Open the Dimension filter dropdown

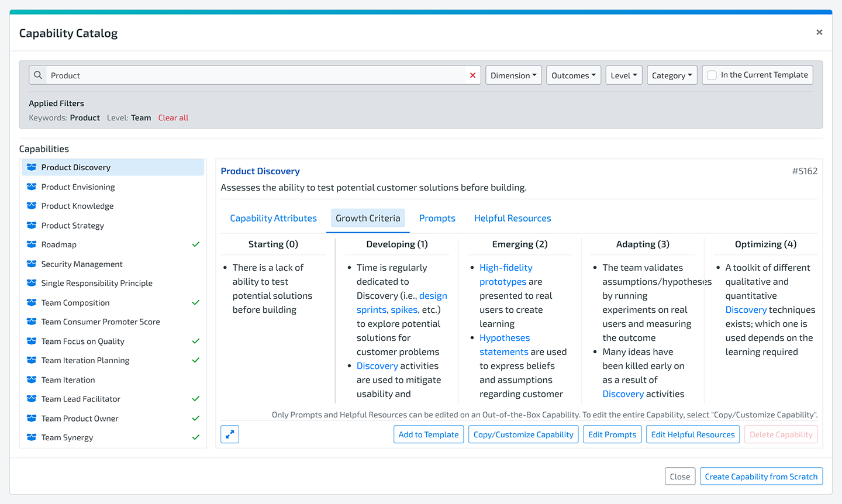click(513, 75)
